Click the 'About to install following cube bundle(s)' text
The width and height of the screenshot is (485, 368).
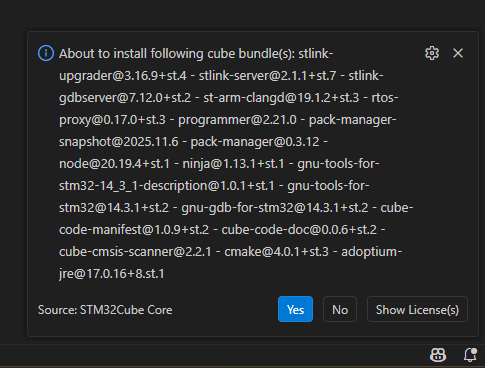[x=177, y=54]
